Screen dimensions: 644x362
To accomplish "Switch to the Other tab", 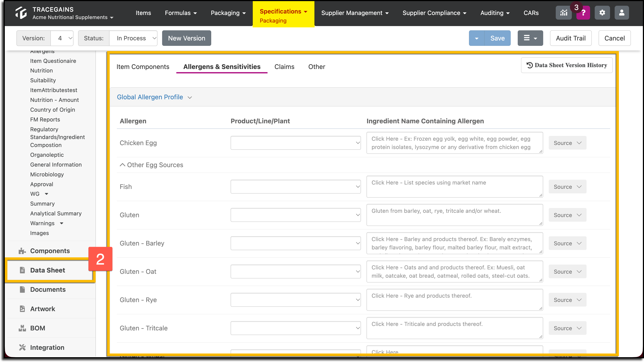I will tap(316, 67).
